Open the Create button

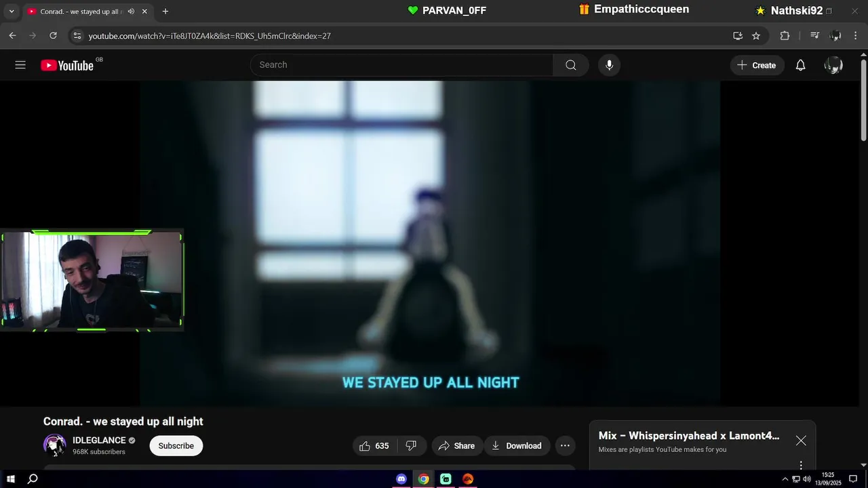pos(757,65)
